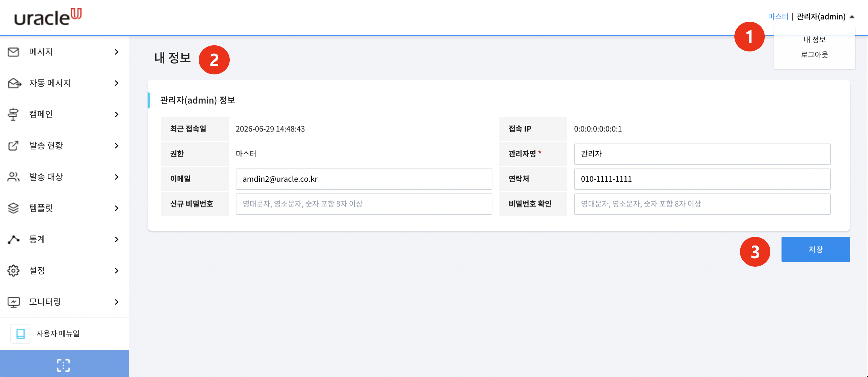Click the 사용자 메뉴얼 book icon
The width and height of the screenshot is (868, 377).
[20, 334]
